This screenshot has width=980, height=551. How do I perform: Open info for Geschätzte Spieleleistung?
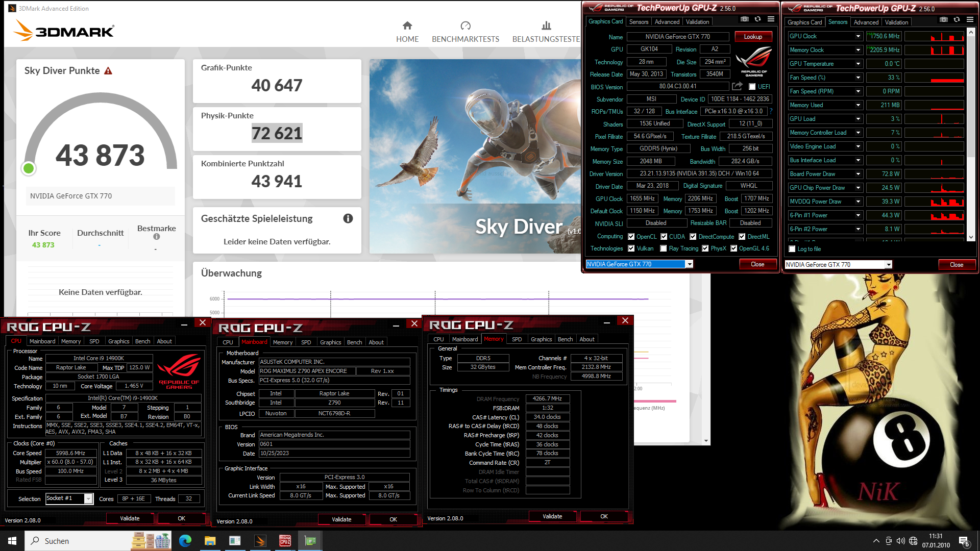pos(348,218)
